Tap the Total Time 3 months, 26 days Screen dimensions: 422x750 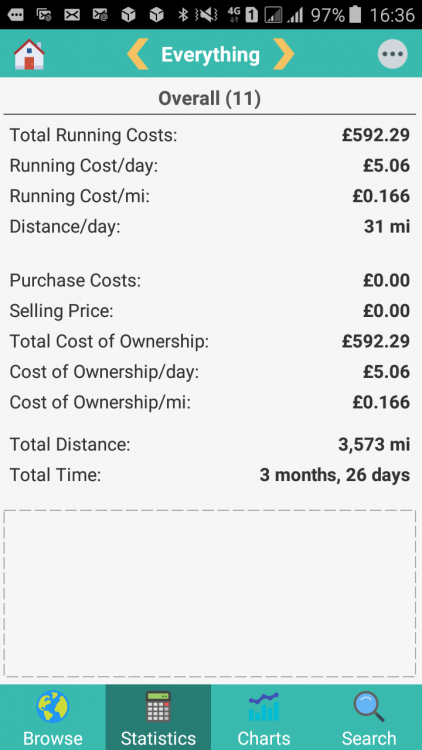[335, 475]
